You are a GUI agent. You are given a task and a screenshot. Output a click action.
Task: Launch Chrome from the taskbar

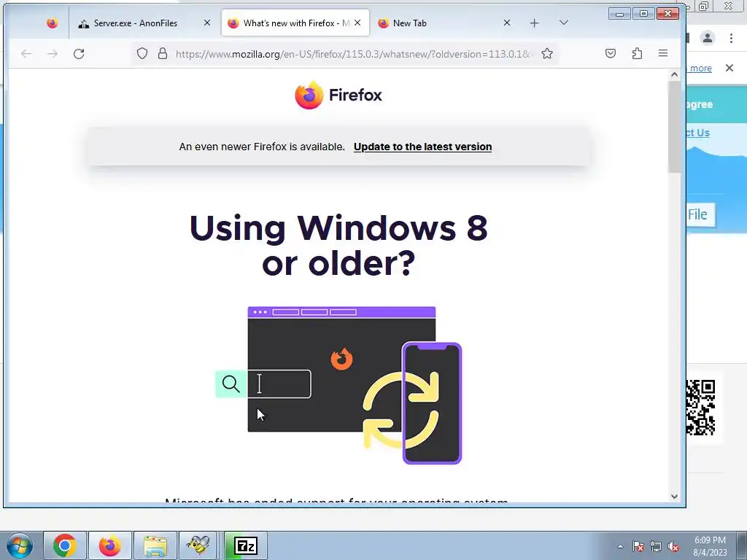pyautogui.click(x=65, y=545)
